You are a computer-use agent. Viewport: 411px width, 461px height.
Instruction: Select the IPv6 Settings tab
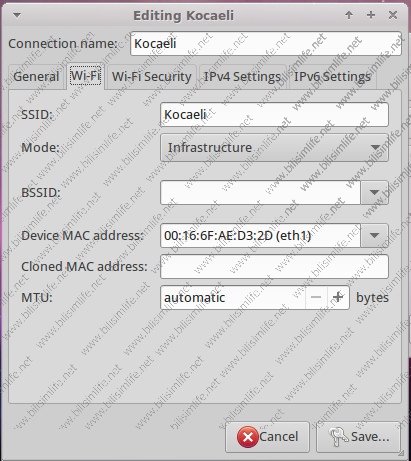332,77
